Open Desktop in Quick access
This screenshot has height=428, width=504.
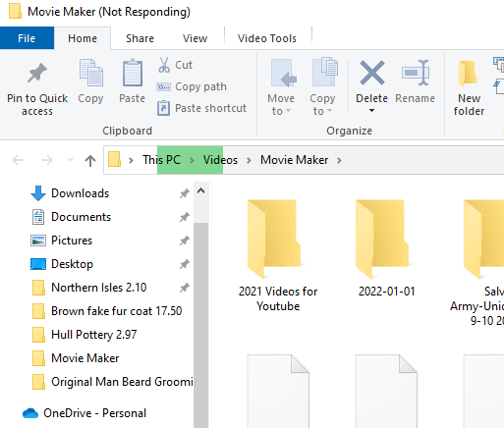[x=72, y=264]
